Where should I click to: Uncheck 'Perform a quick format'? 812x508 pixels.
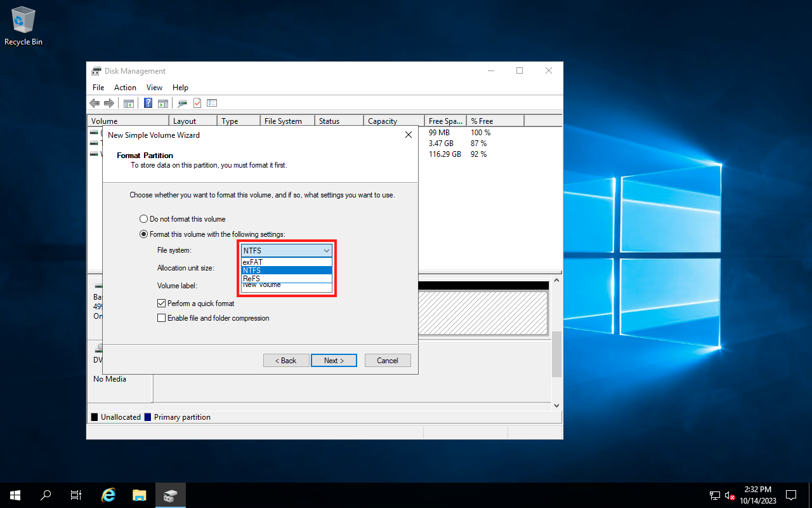(x=196, y=304)
